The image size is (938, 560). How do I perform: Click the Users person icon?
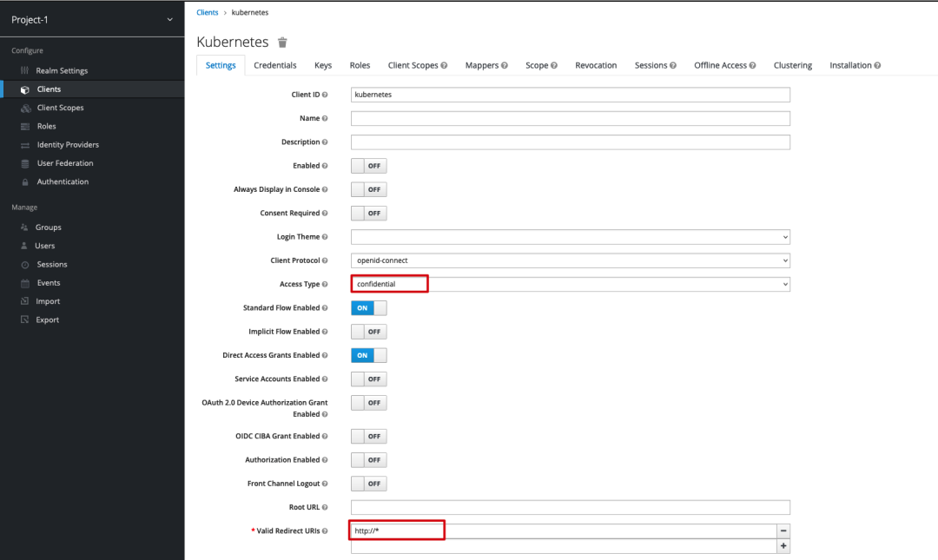tap(24, 246)
